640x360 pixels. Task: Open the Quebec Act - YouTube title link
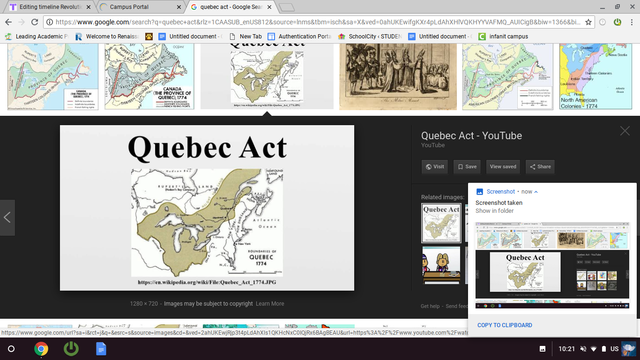(471, 136)
